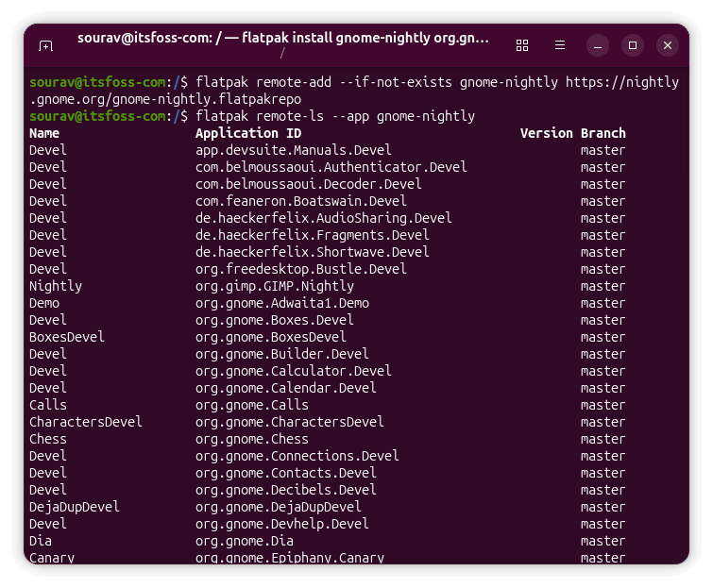The height and width of the screenshot is (588, 713).
Task: Click org.freedesktop.Bustle.Devel entry
Action: tap(301, 269)
